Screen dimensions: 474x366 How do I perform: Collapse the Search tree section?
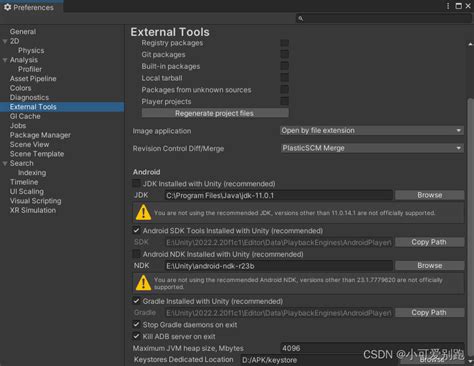tap(5, 164)
